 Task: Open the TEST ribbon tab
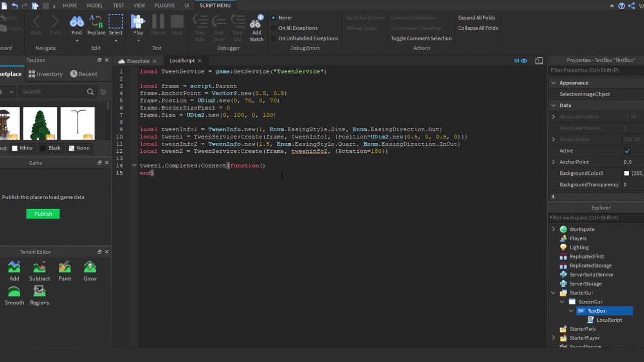pyautogui.click(x=118, y=6)
